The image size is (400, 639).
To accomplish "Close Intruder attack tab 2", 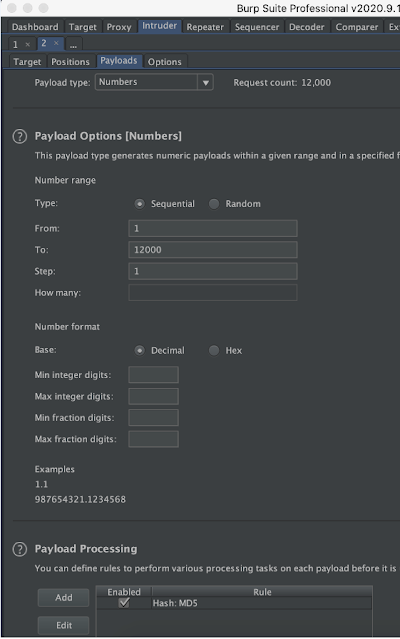I will 56,43.
